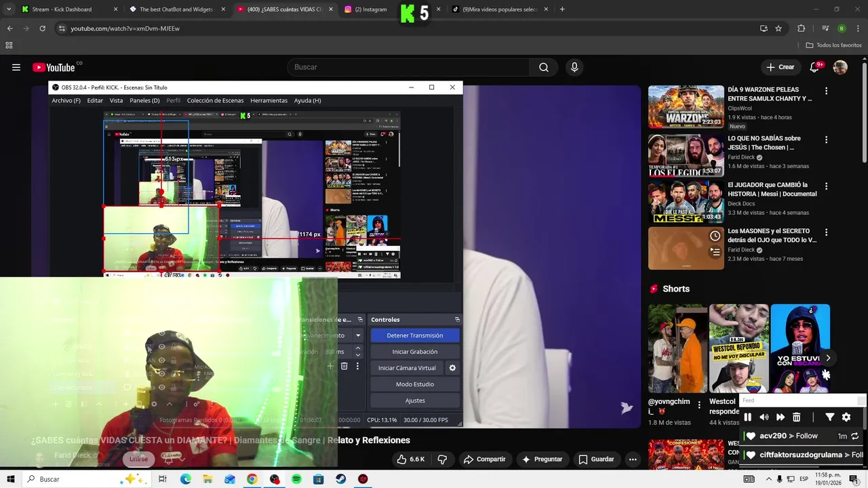This screenshot has height=488, width=868.
Task: Pop out the OBS Controles dock
Action: [x=457, y=319]
